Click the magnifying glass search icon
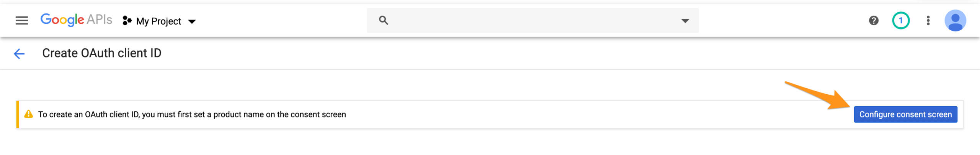The height and width of the screenshot is (155, 980). [384, 20]
